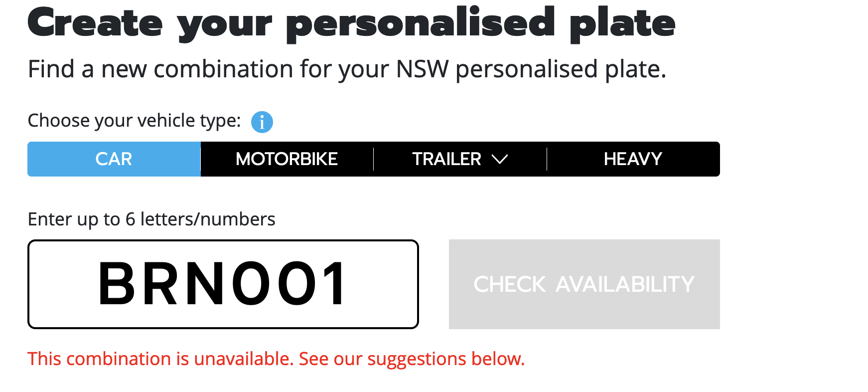868x392 pixels.
Task: Choose the HEAVY vehicle type
Action: point(633,159)
